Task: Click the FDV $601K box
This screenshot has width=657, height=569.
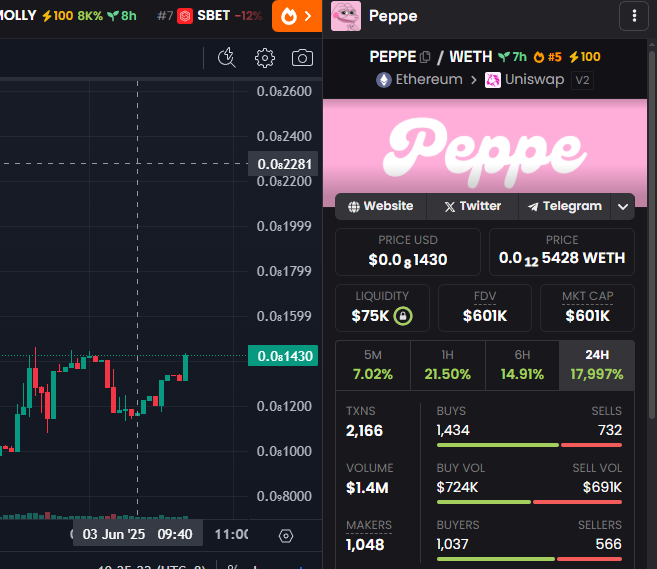Action: point(485,308)
